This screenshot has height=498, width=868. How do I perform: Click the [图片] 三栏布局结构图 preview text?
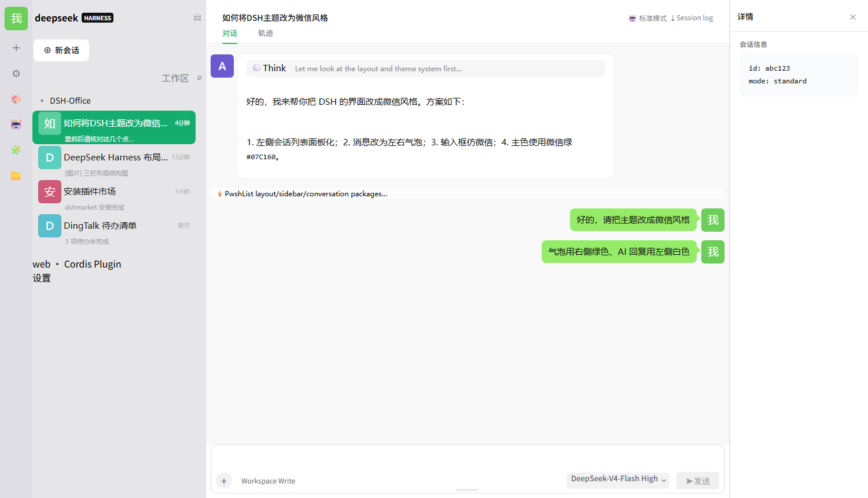[x=97, y=173]
